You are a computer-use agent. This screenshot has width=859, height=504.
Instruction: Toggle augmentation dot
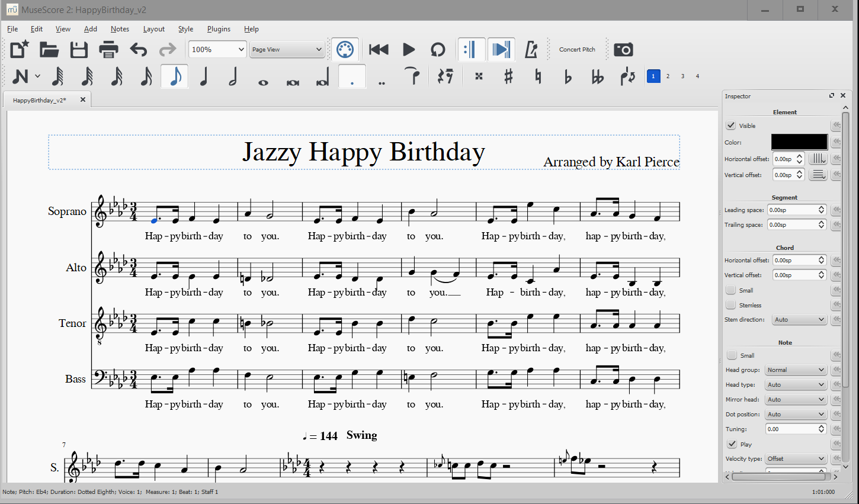click(x=352, y=76)
